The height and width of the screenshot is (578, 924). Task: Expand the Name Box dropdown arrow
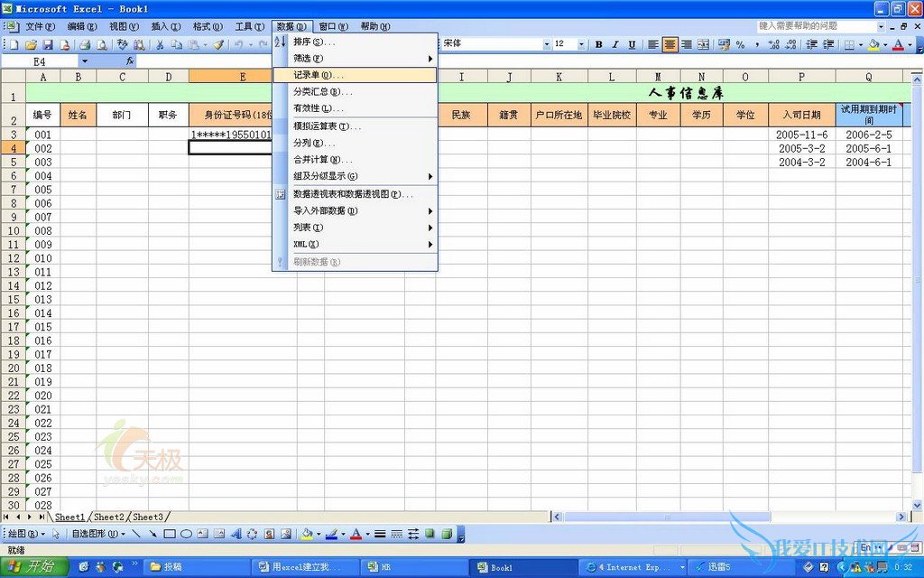pos(85,61)
